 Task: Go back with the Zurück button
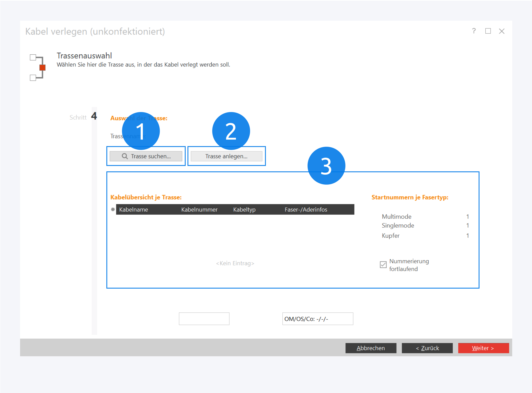click(x=427, y=348)
